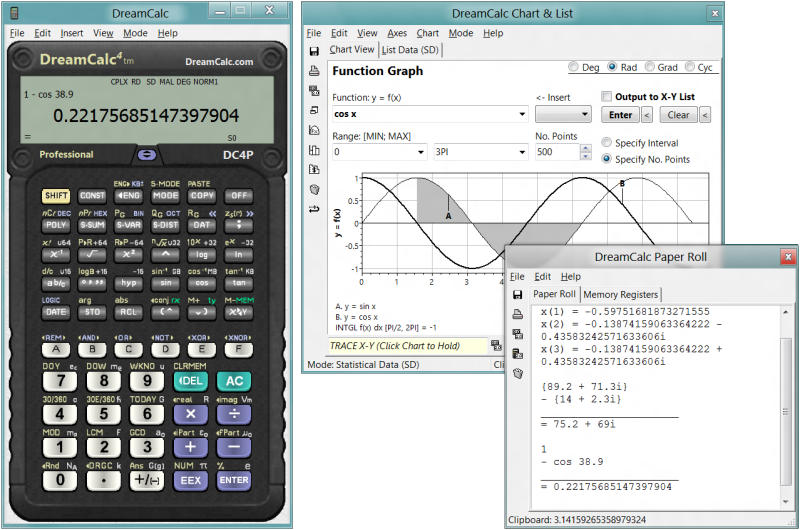
Task: Click the Paper Roll scrollbar down arrow
Action: 786,502
